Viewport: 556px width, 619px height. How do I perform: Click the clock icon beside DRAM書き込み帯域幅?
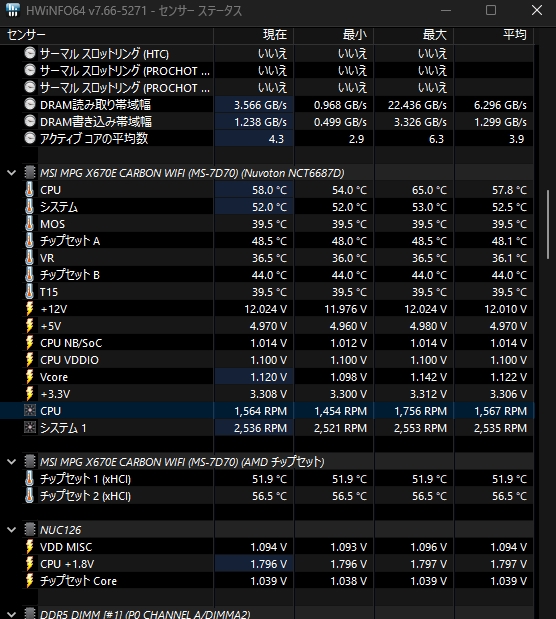(x=30, y=121)
